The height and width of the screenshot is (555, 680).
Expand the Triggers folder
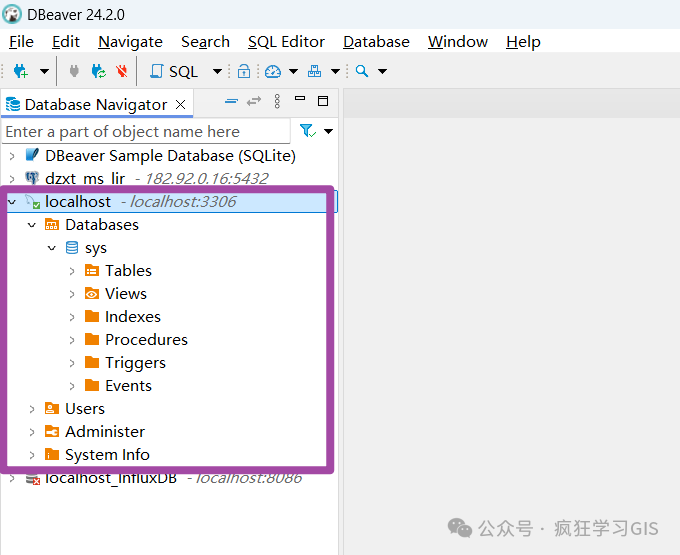72,363
